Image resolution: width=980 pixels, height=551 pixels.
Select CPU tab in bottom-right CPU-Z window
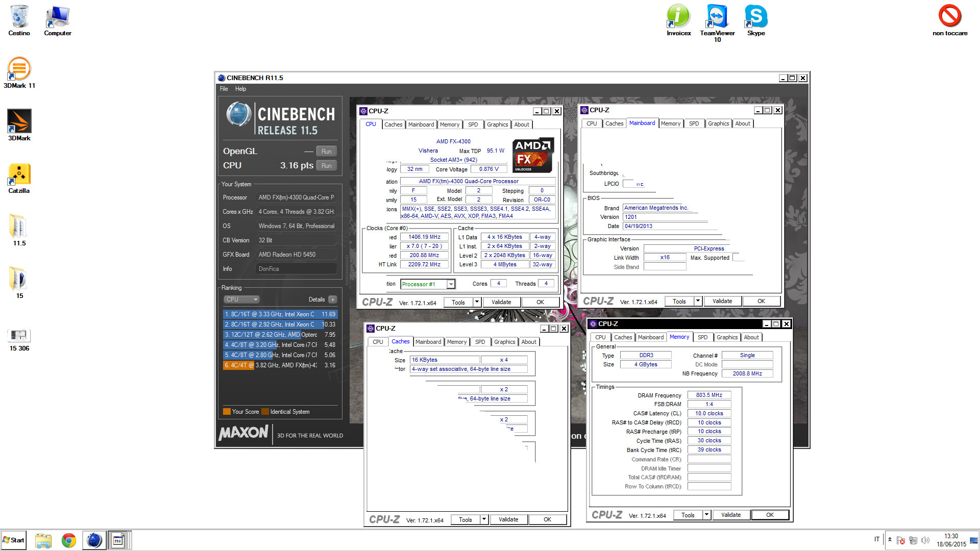(600, 337)
